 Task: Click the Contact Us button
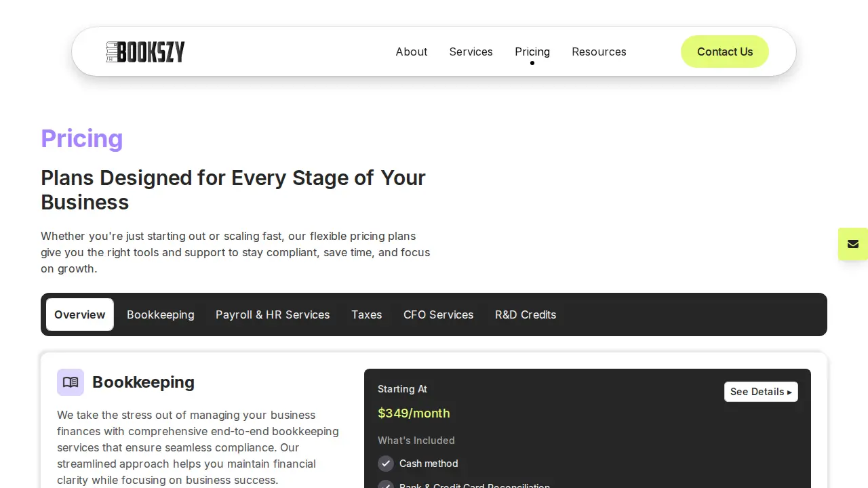pyautogui.click(x=725, y=52)
